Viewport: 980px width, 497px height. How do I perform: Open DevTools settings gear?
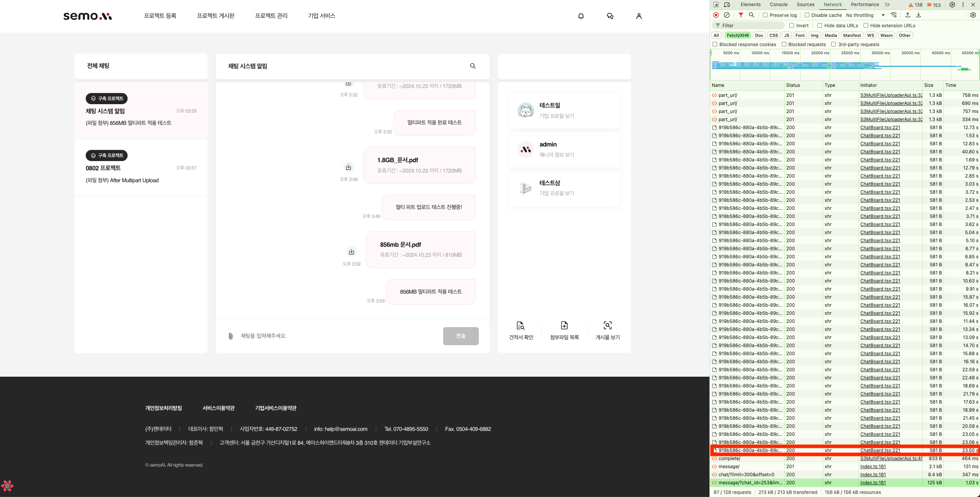(x=952, y=5)
